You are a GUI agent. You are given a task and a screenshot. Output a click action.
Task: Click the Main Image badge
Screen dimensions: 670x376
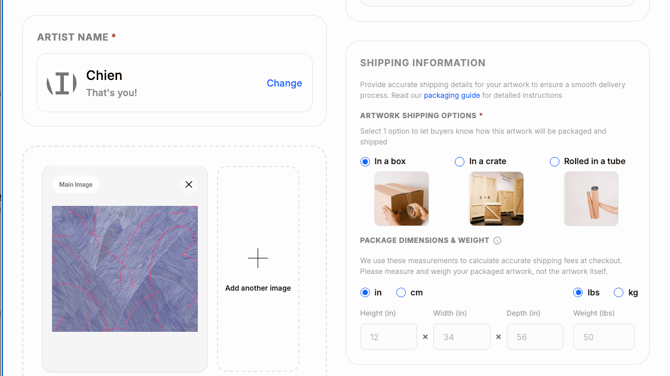[76, 185]
